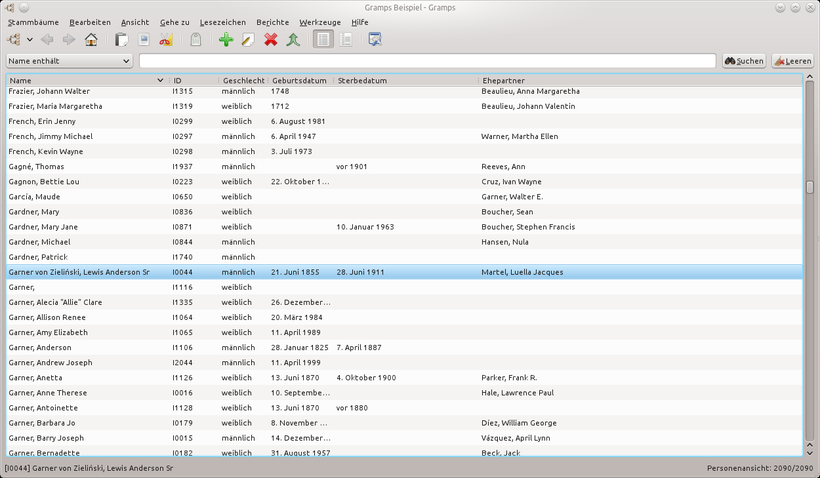
Task: Click the Name column sort arrow
Action: pyautogui.click(x=160, y=81)
